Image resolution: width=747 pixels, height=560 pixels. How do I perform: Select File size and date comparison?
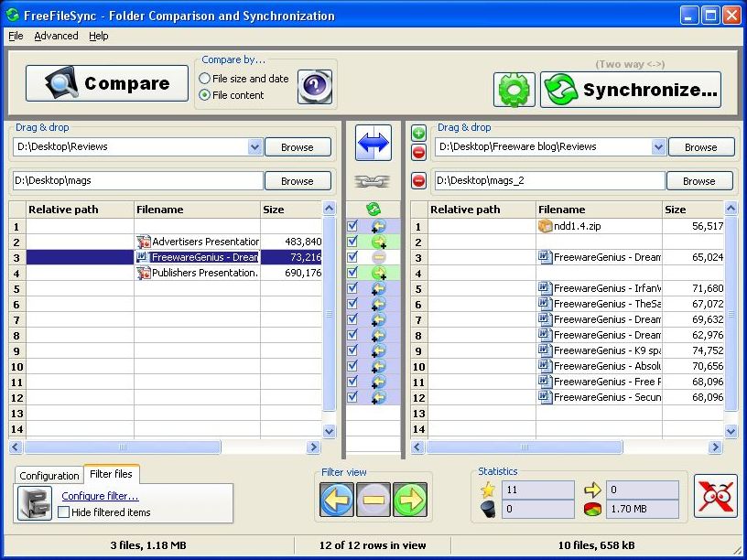[x=244, y=79]
